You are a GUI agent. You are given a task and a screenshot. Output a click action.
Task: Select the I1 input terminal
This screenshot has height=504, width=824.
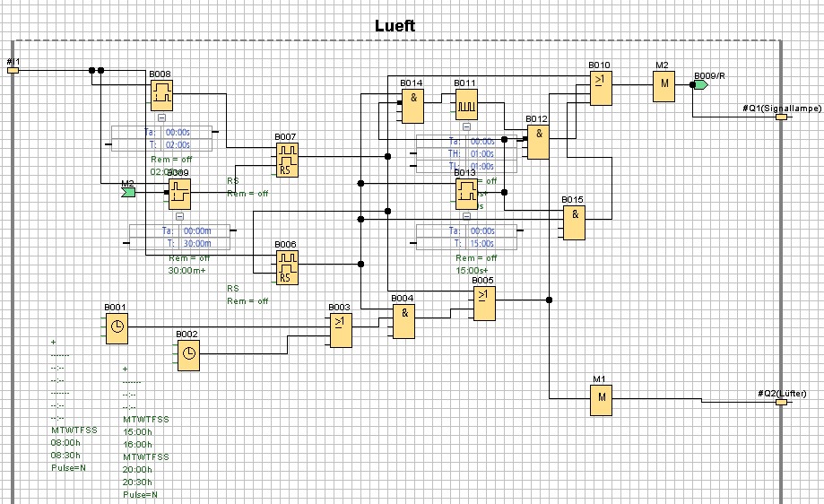coord(13,70)
